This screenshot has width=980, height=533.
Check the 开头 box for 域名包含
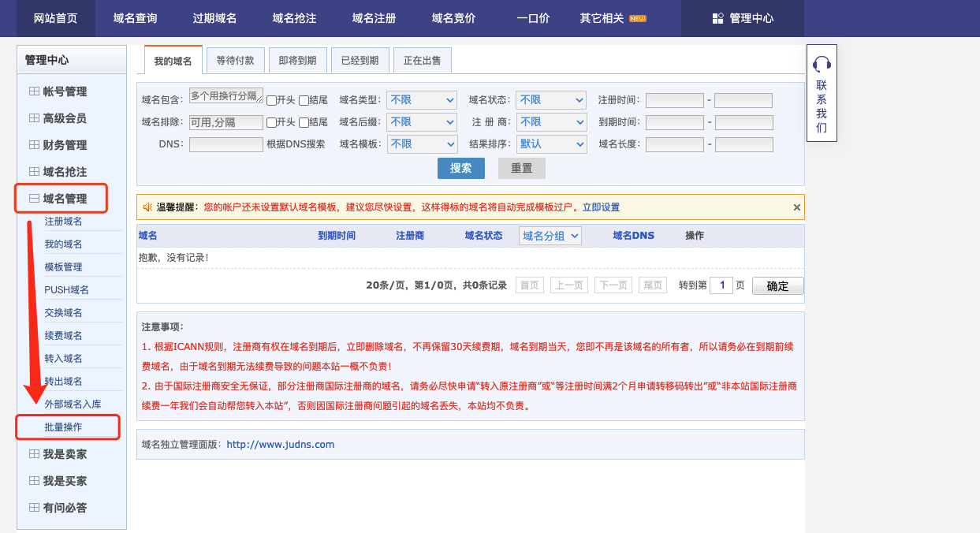coord(271,100)
